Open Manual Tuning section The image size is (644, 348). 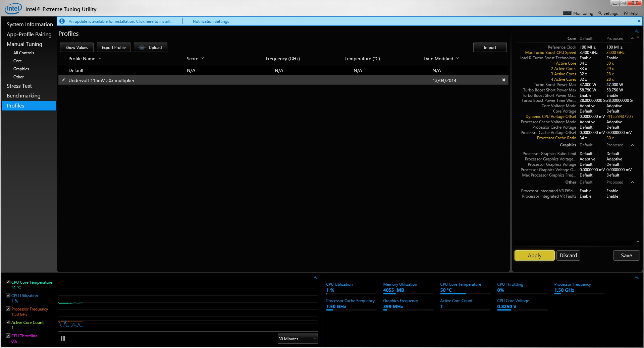24,44
